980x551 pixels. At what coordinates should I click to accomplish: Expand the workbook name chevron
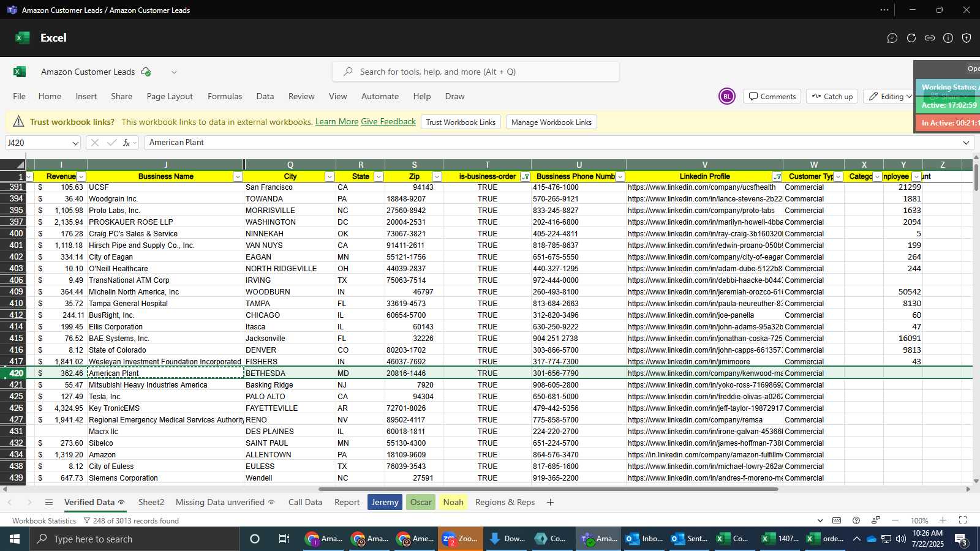174,72
